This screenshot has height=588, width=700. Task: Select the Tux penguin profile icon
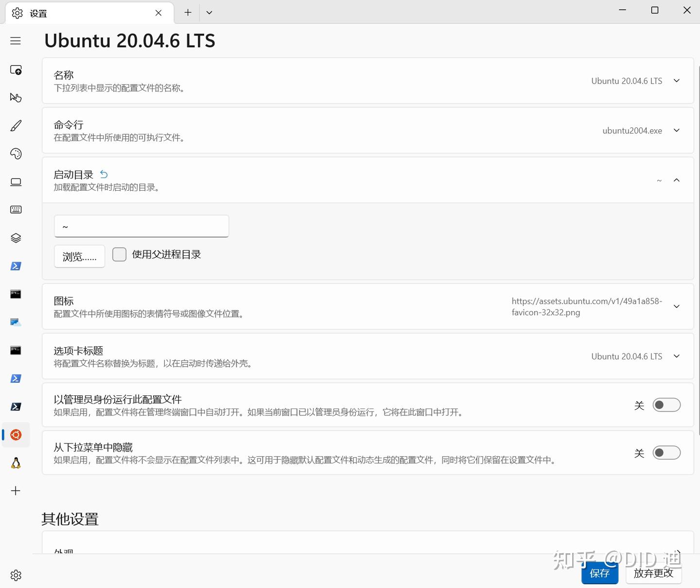point(16,463)
